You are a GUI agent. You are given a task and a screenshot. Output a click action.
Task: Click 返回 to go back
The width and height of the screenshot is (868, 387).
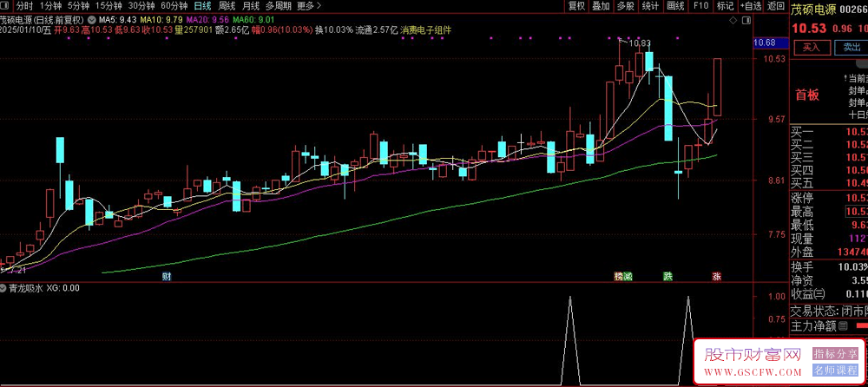775,6
